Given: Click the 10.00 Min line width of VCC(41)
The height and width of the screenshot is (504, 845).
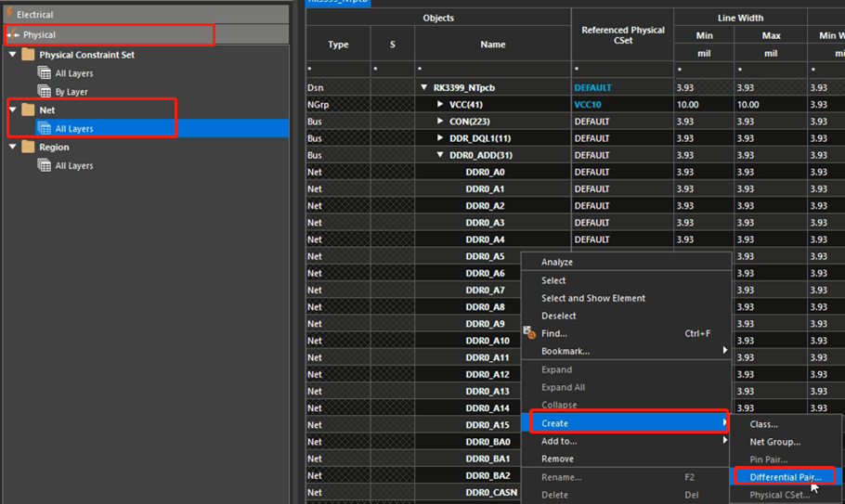Looking at the screenshot, I should (704, 105).
